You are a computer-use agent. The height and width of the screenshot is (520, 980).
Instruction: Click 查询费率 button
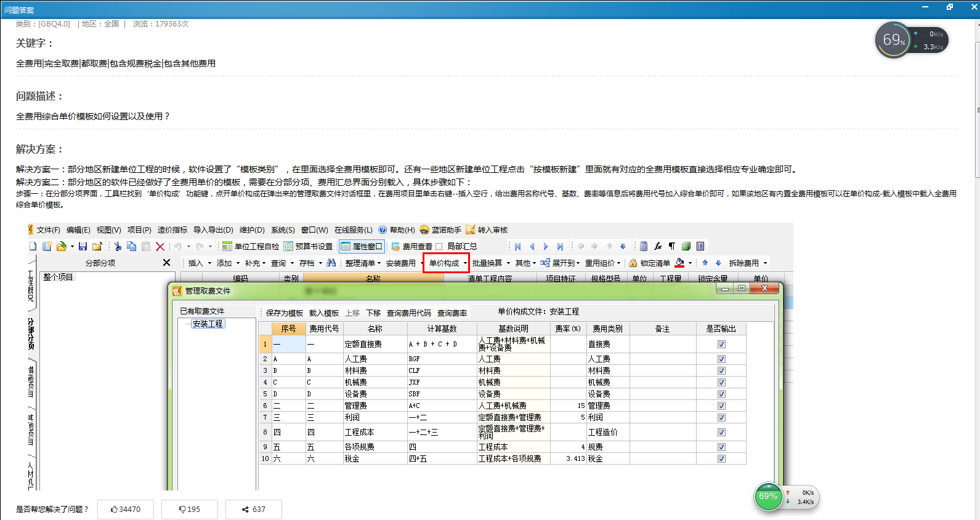[x=452, y=313]
